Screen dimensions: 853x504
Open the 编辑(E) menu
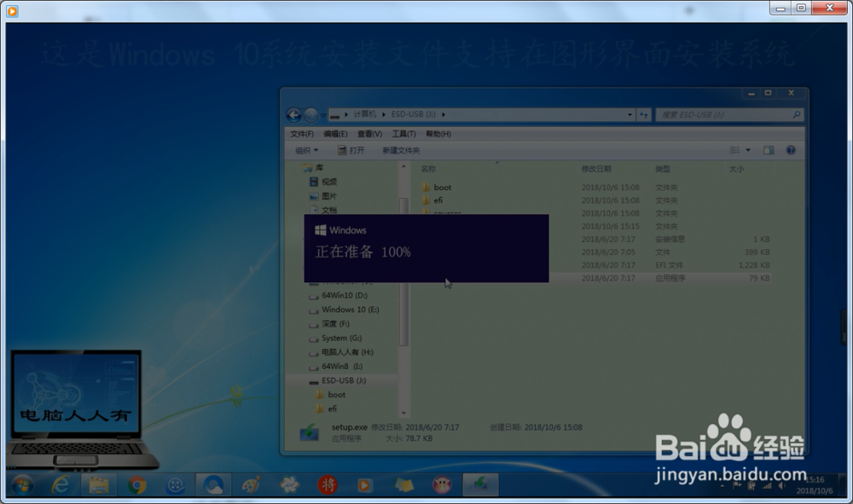tap(335, 134)
